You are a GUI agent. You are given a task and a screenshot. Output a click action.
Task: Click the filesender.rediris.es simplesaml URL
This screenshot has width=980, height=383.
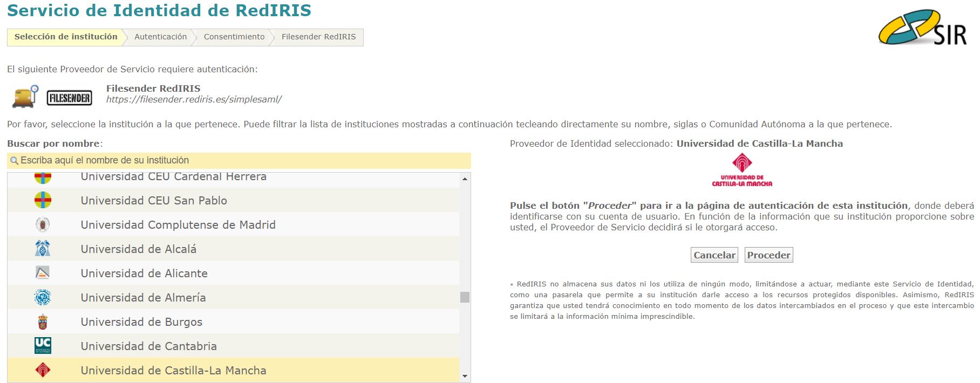(x=194, y=99)
